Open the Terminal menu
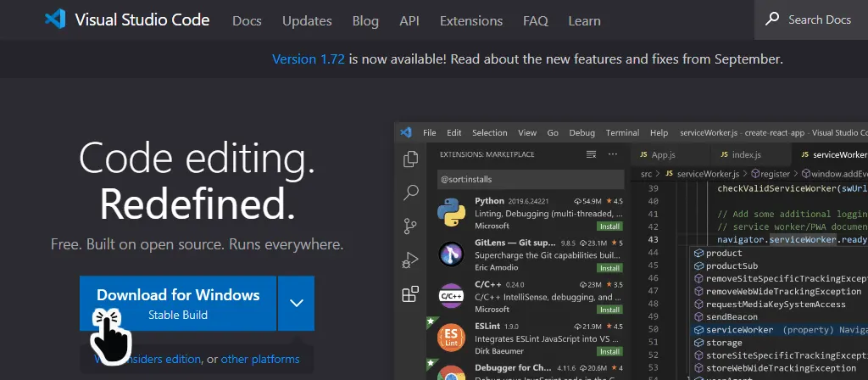The width and height of the screenshot is (868, 380). (x=622, y=133)
